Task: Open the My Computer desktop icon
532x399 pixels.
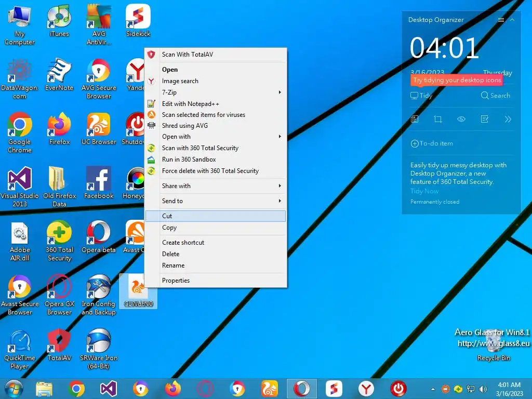Action: coord(19,25)
